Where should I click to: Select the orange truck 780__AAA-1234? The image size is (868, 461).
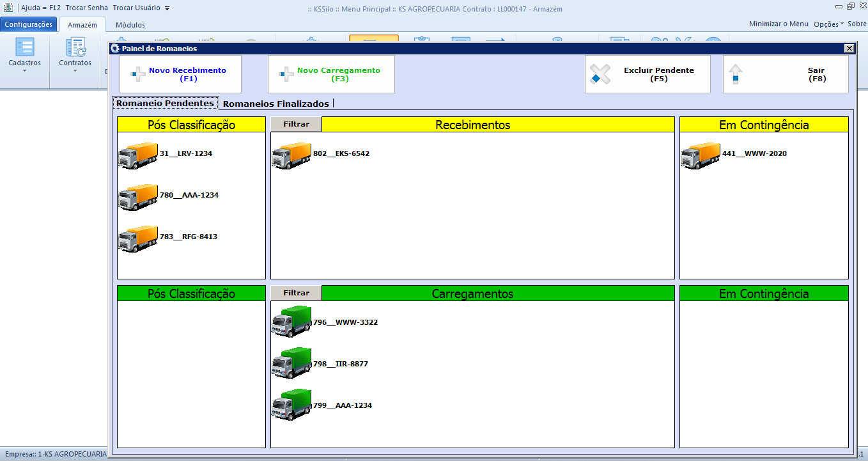coord(138,196)
